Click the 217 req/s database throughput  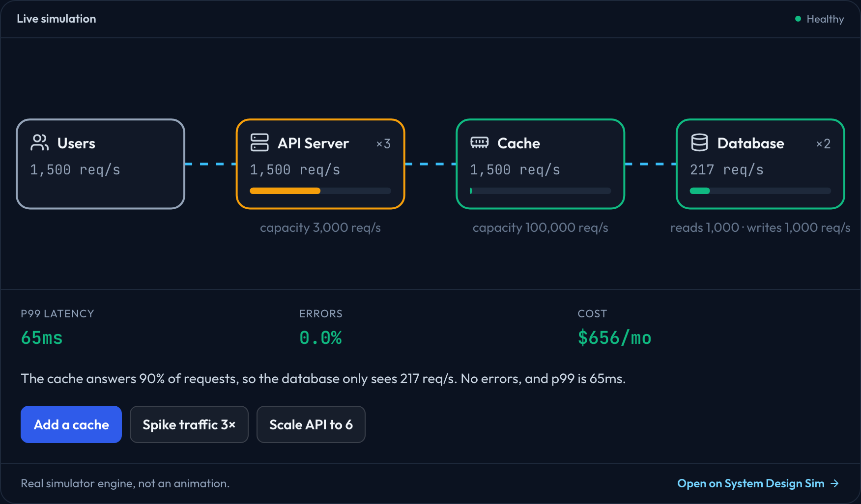tap(727, 169)
